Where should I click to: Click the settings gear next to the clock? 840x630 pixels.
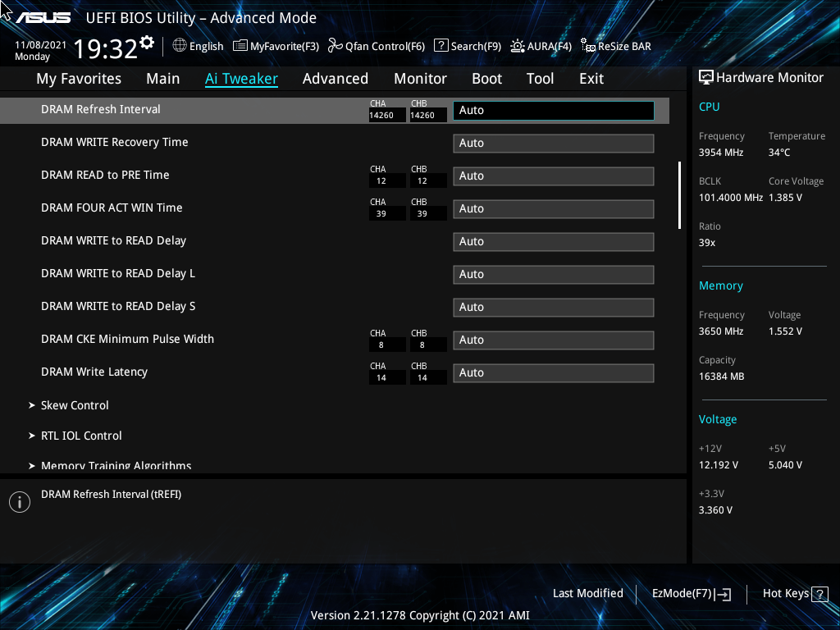(147, 43)
